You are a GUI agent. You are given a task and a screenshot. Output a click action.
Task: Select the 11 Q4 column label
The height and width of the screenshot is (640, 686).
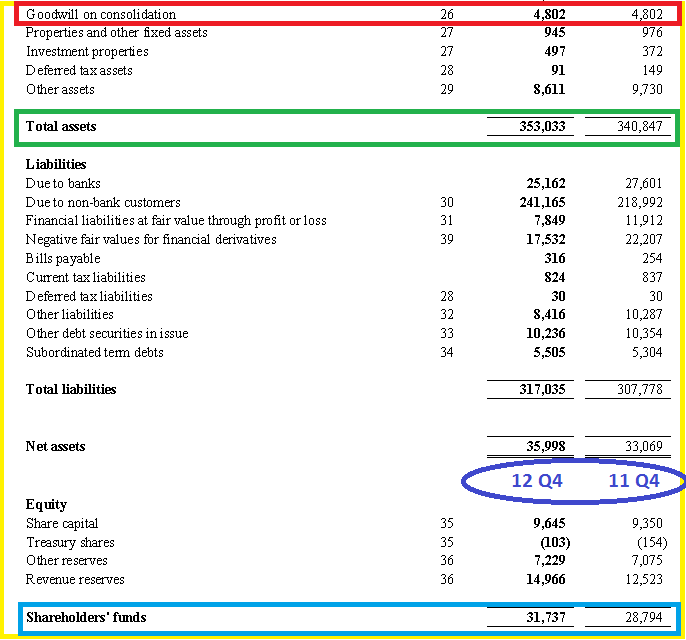point(634,481)
